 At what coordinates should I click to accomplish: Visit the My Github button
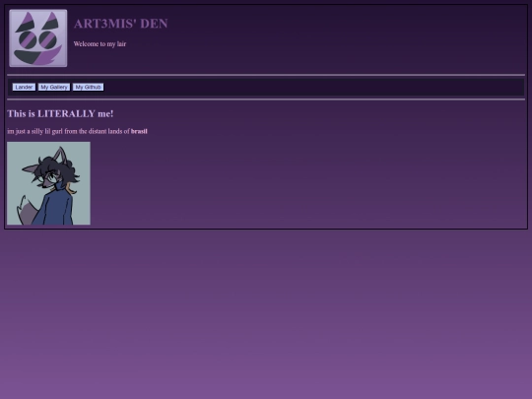tap(89, 88)
